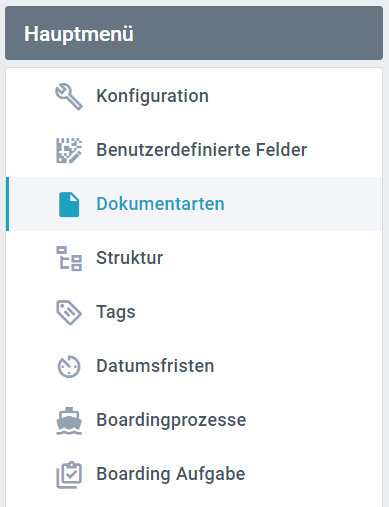
Task: Open the Konfiguration menu entry
Action: 194,96
